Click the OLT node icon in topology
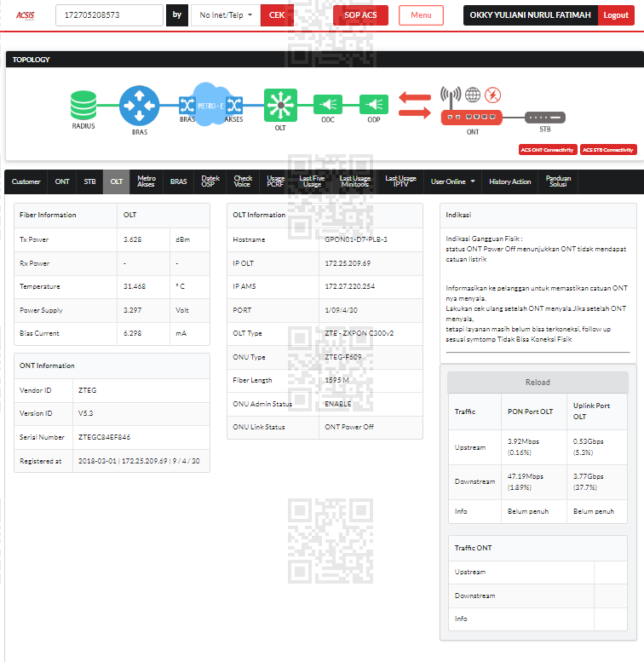This screenshot has height=662, width=644. [x=280, y=105]
